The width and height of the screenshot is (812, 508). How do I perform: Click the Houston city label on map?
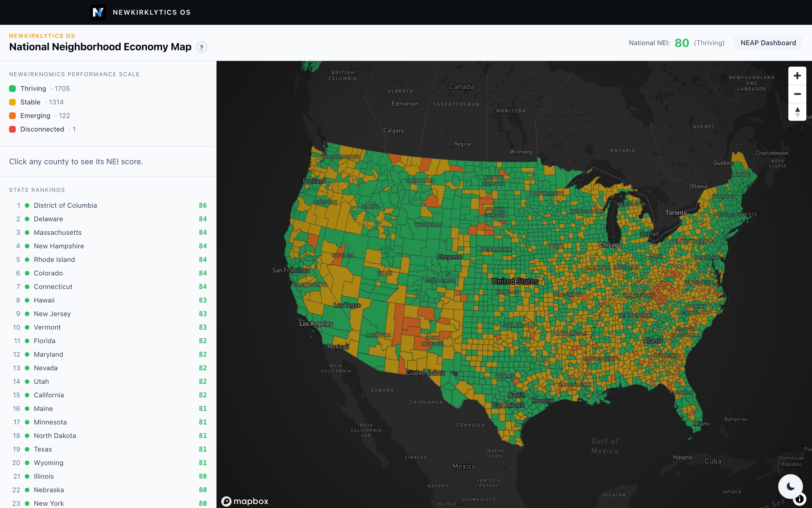(542, 401)
